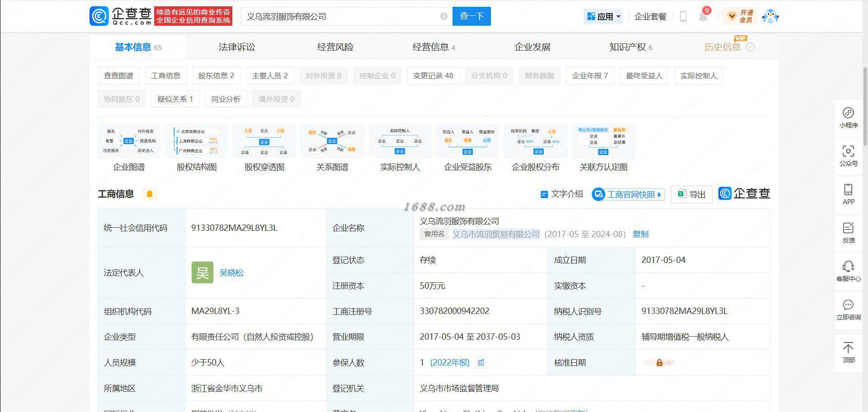
Task: Open the user avatar menu
Action: click(770, 16)
